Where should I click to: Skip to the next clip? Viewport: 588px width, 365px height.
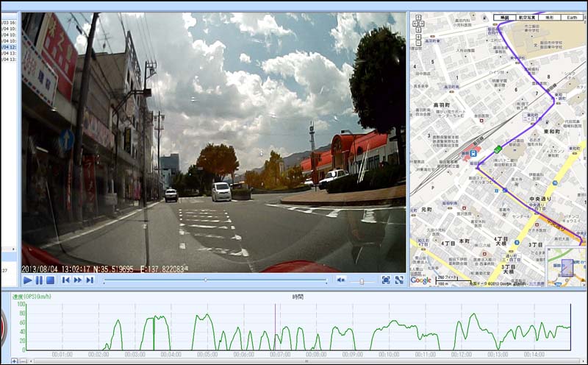click(90, 280)
